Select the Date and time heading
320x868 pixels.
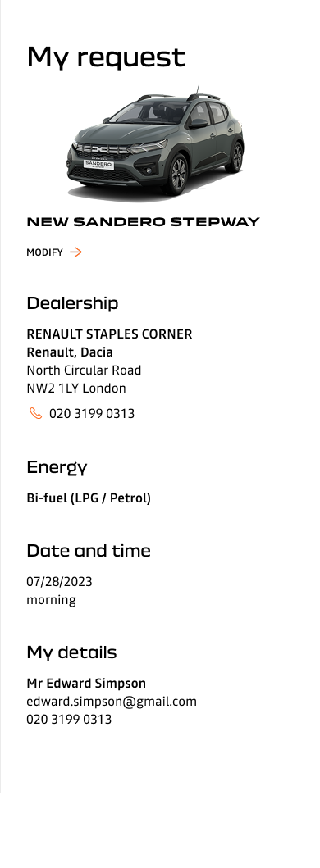pyautogui.click(x=89, y=551)
